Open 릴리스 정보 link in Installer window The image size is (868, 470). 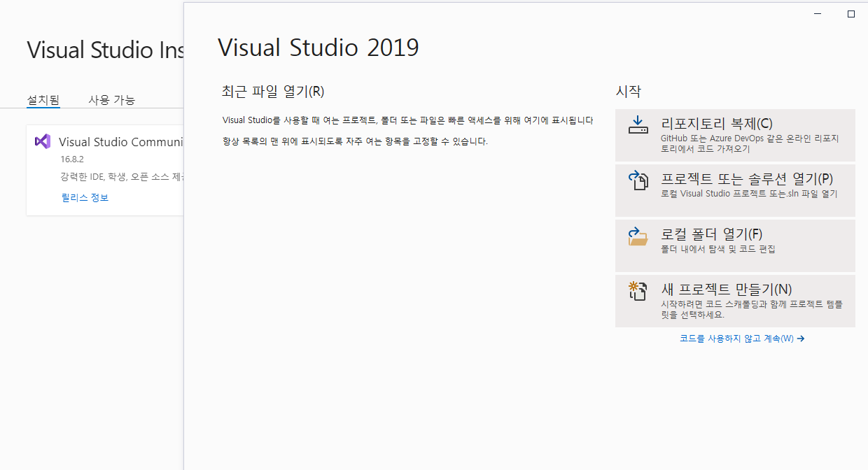click(x=85, y=198)
